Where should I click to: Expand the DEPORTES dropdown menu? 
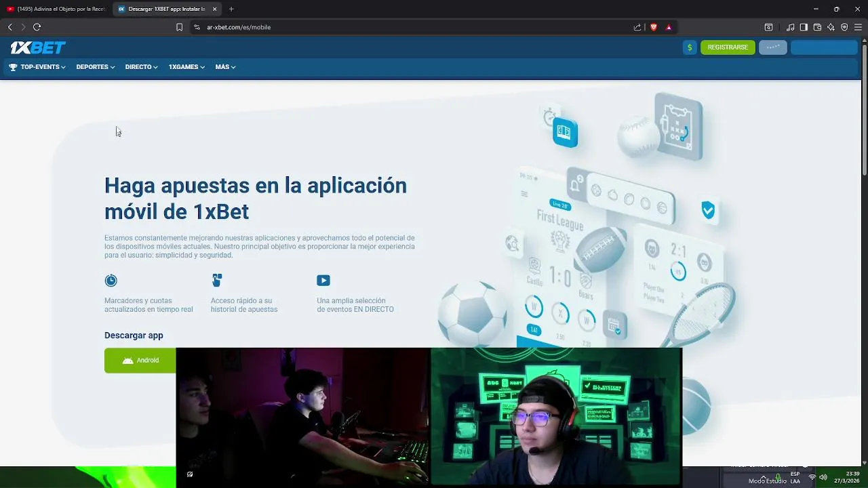[x=96, y=67]
